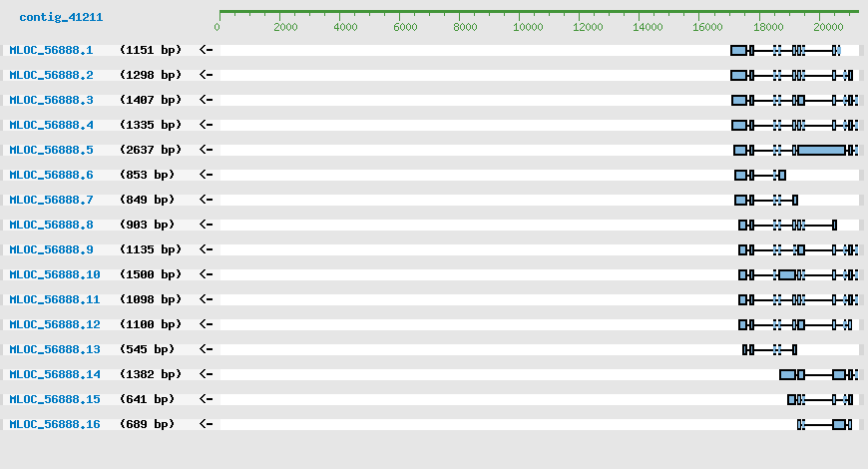This screenshot has height=469, width=868.
Task: Click the 10000 mark on the ruler
Action: point(527,27)
